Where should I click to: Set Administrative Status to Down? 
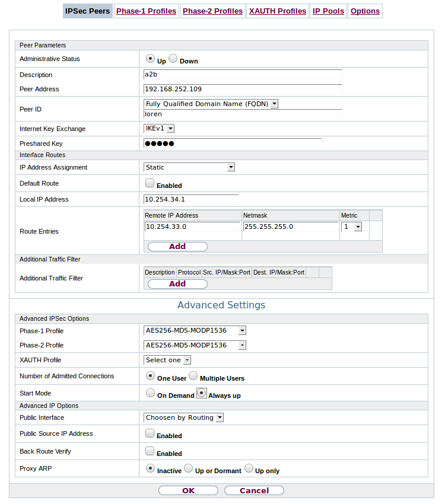(x=173, y=58)
